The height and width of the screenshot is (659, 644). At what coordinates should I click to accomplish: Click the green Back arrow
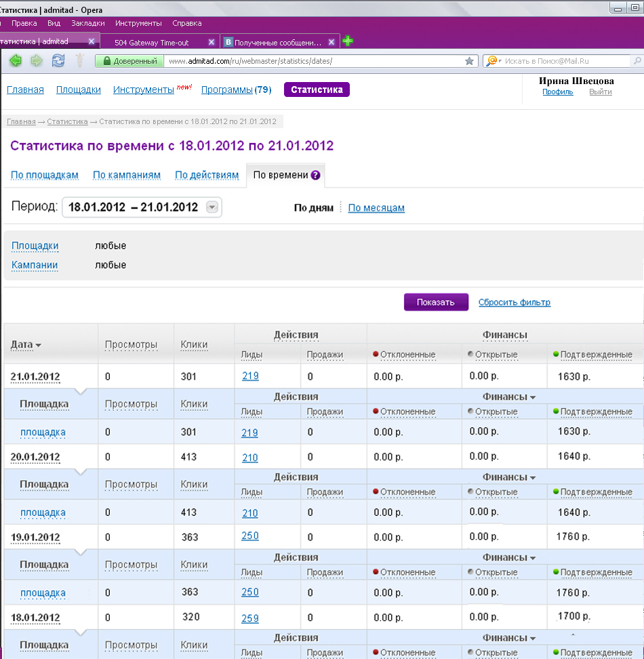(x=16, y=60)
